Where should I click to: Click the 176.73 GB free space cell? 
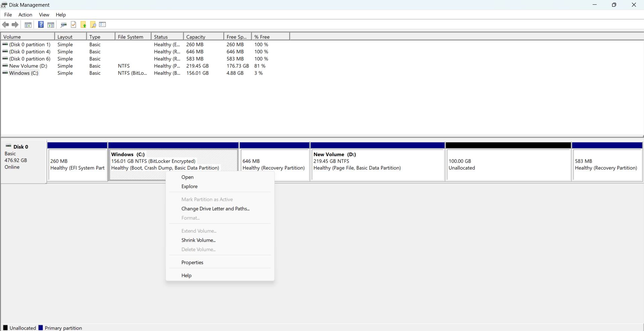[238, 66]
